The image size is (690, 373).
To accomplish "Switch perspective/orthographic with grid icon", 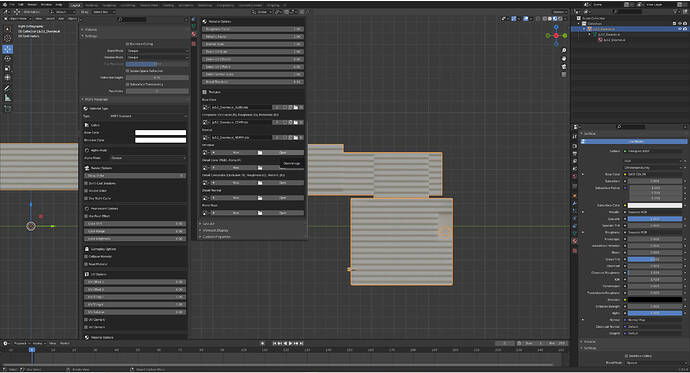I will (564, 75).
